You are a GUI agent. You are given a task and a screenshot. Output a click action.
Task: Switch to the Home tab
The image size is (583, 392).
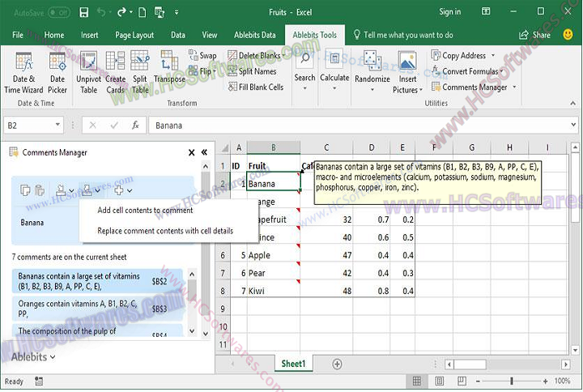(x=54, y=35)
